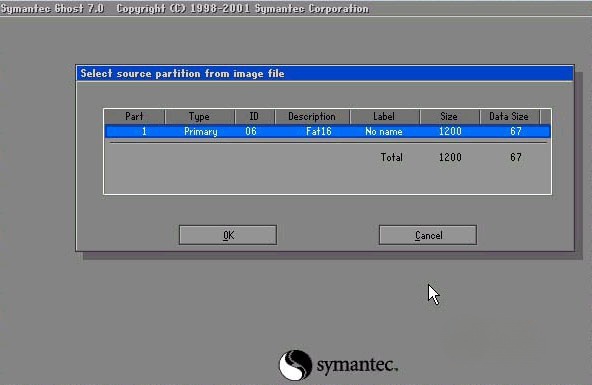The height and width of the screenshot is (385, 592).
Task: Click the 1200 size cell in row
Action: click(x=450, y=131)
